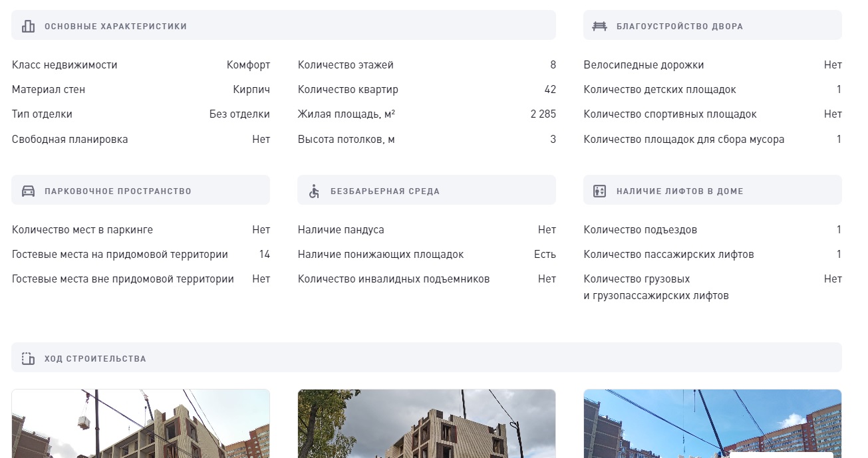Click the Класс недвижимости label
The height and width of the screenshot is (458, 868).
pyautogui.click(x=65, y=65)
